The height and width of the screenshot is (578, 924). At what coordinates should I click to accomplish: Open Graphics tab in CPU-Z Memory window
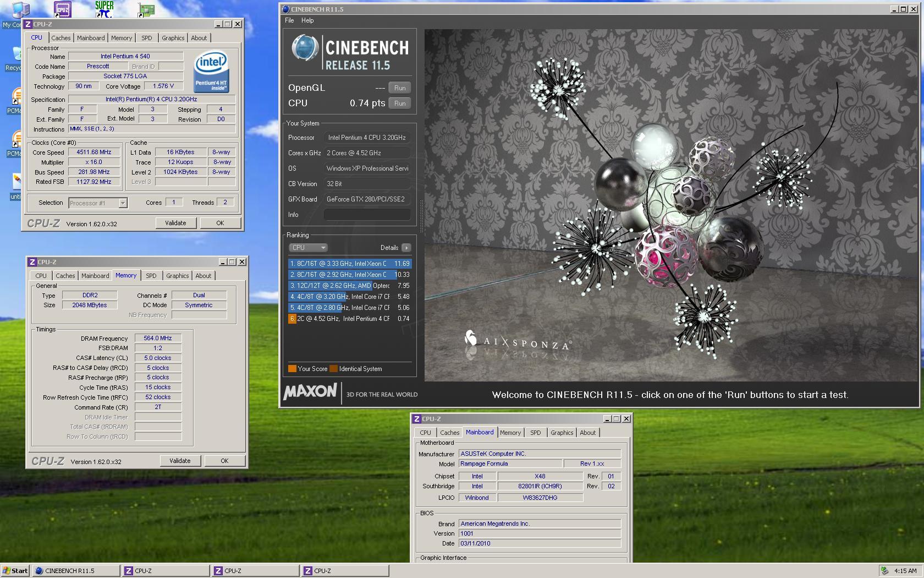[178, 276]
